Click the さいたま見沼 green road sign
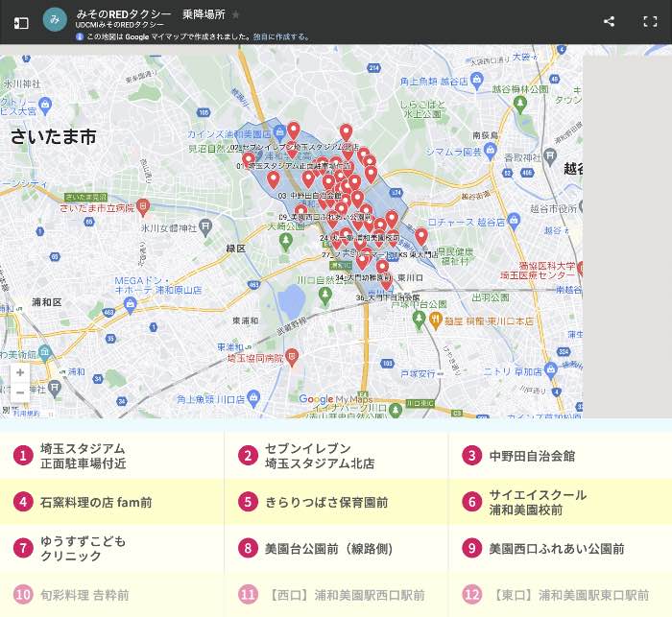 coord(85,197)
